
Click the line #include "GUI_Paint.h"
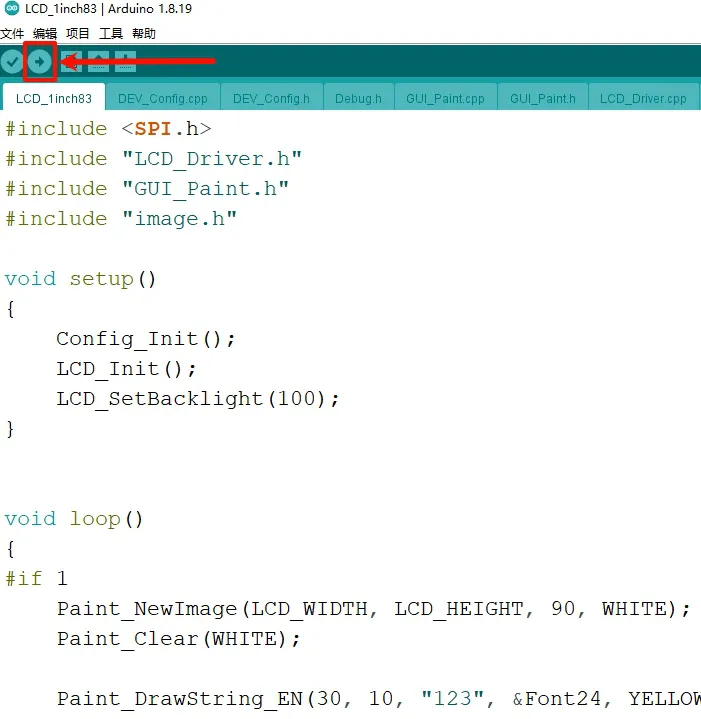147,189
